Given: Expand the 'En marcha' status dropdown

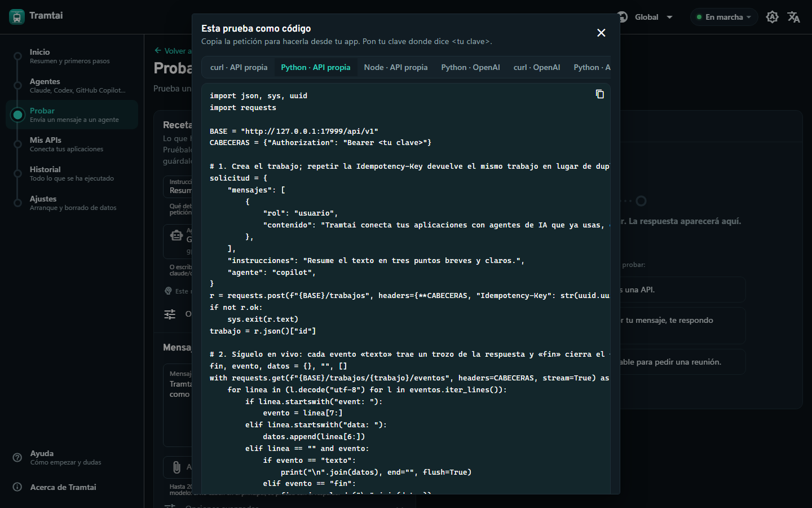Looking at the screenshot, I should (724, 17).
